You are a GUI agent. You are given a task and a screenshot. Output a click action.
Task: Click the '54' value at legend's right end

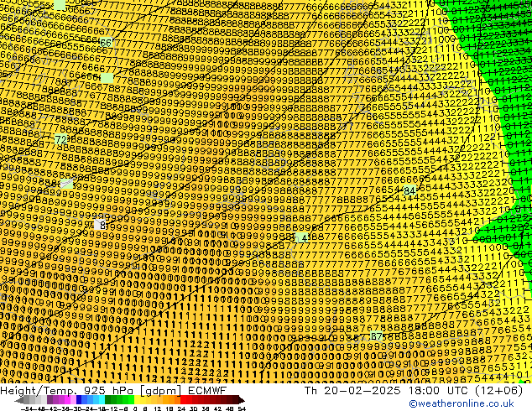click(242, 408)
